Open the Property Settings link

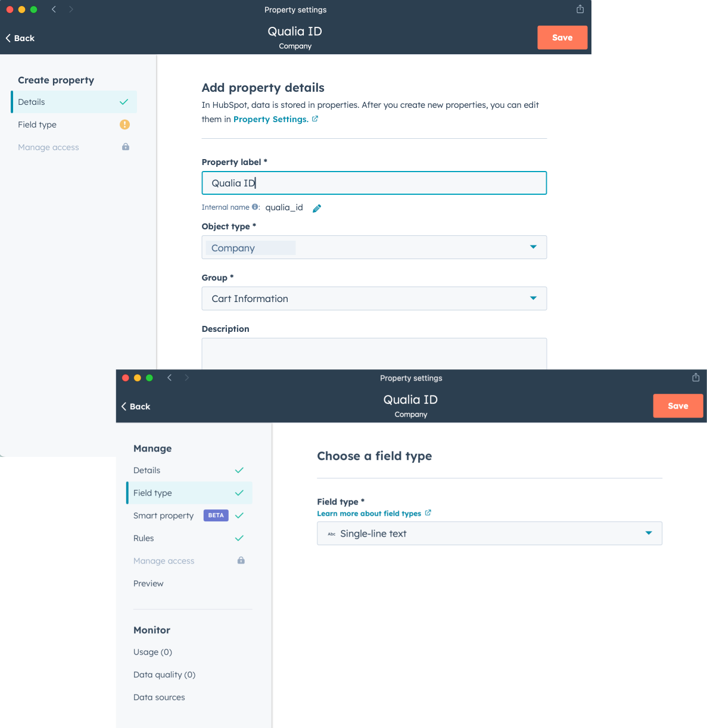tap(271, 119)
